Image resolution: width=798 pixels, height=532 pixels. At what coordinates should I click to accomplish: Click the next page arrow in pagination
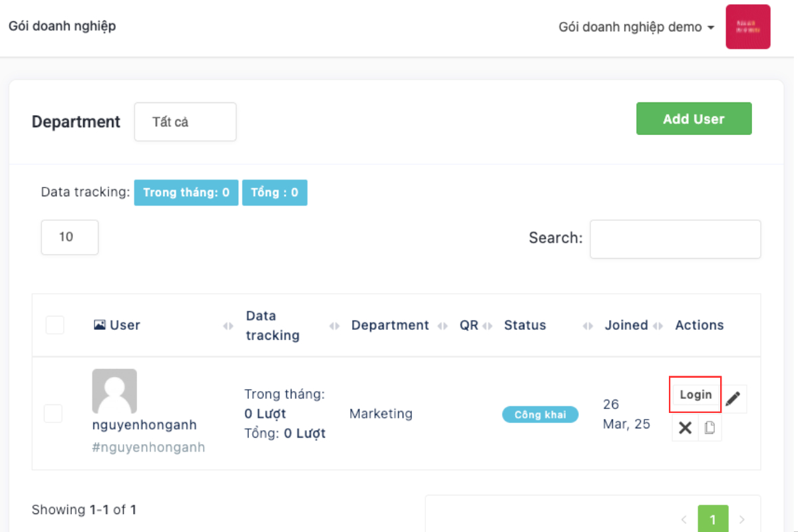click(x=742, y=519)
